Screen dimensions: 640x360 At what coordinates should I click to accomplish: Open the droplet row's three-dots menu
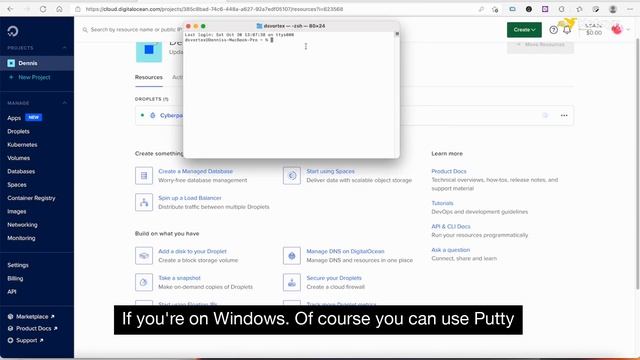[564, 116]
